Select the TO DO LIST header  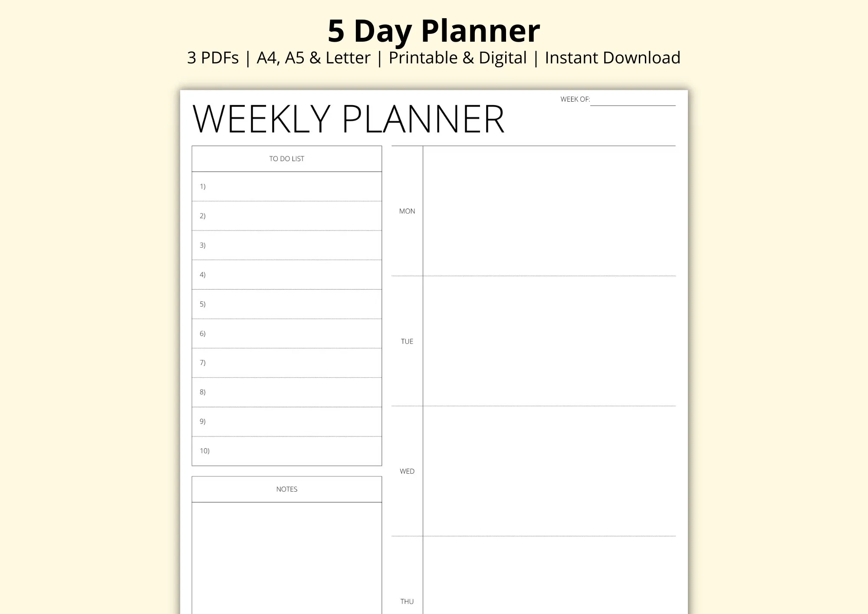[286, 159]
